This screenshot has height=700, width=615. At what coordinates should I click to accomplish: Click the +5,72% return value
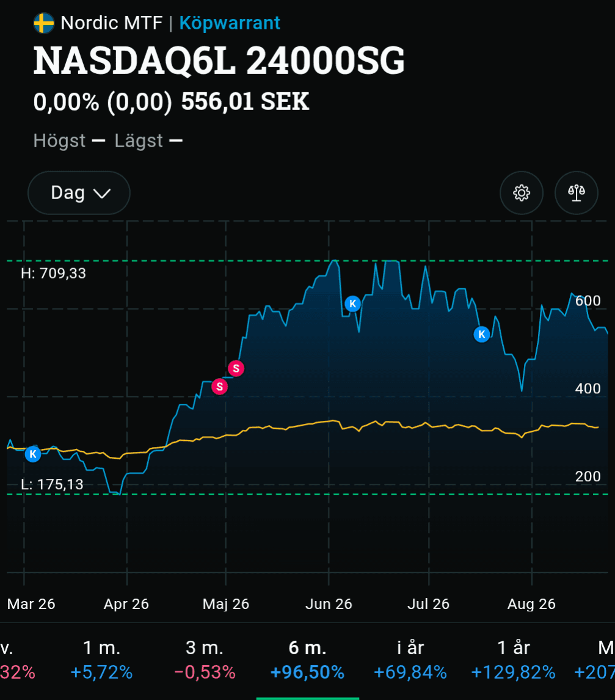[102, 673]
